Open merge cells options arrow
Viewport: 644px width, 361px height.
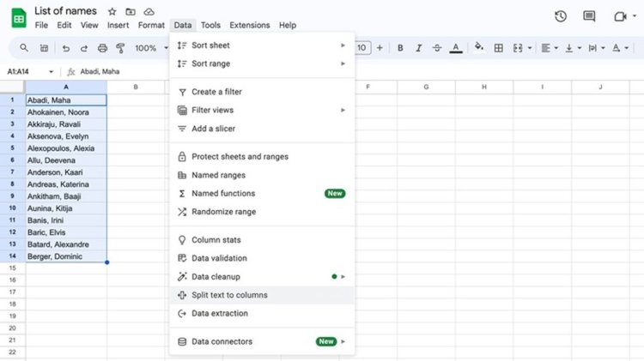pyautogui.click(x=530, y=48)
